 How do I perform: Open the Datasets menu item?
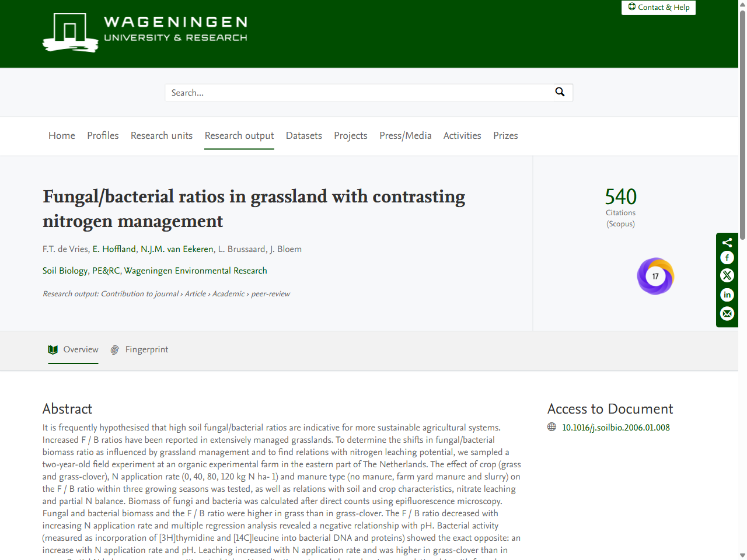303,135
